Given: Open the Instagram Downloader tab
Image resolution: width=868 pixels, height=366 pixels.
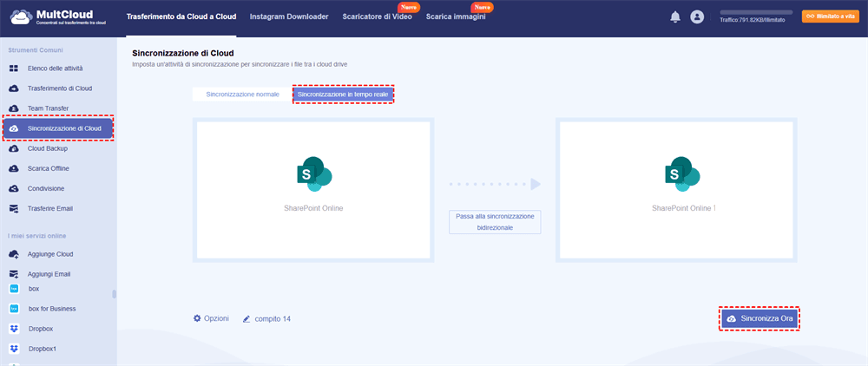Looking at the screenshot, I should pos(289,16).
